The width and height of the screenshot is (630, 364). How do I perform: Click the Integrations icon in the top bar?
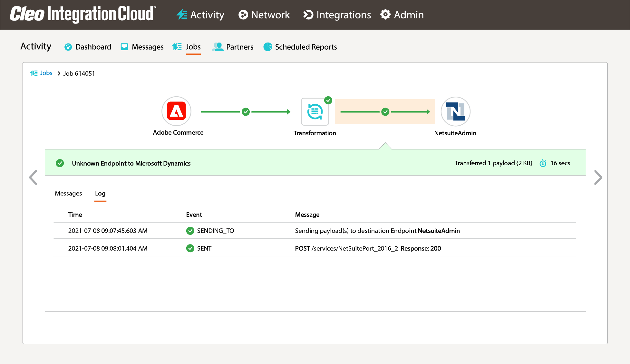tap(308, 14)
